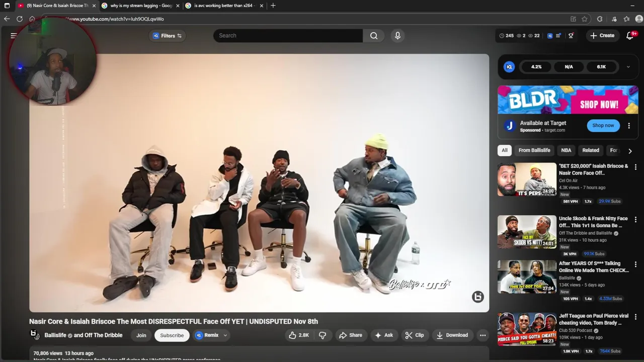Click Shop now on the Target ad

point(603,126)
